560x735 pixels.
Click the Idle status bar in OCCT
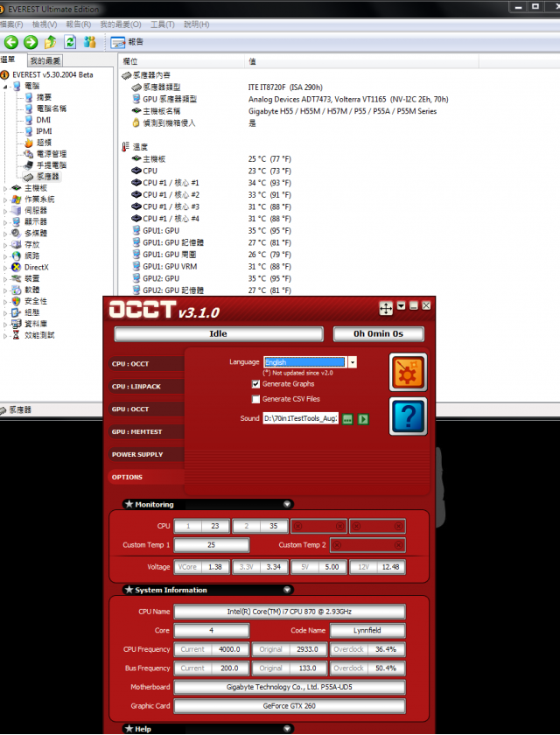219,333
